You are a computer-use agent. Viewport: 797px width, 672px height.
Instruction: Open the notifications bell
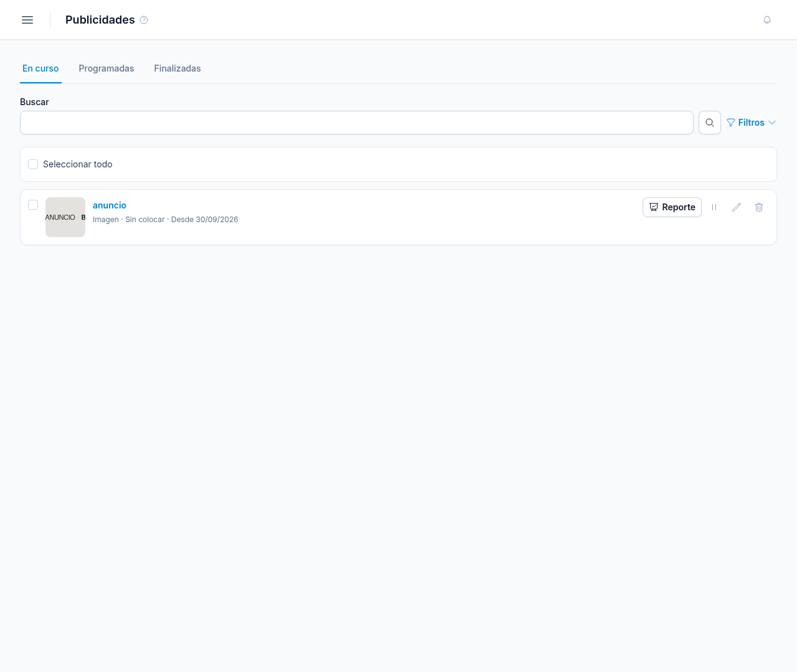(x=767, y=20)
